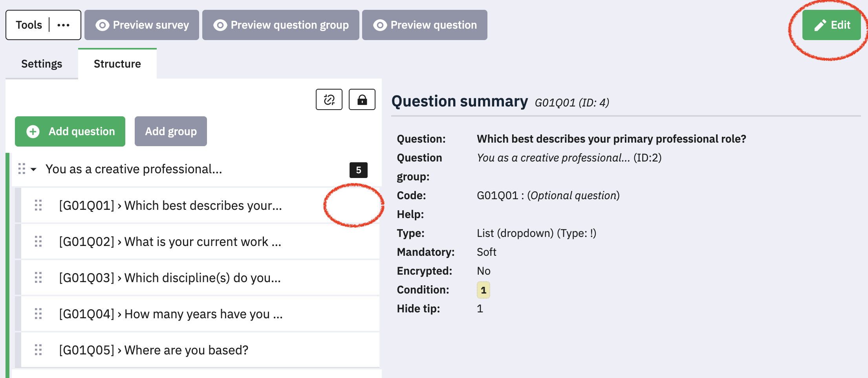This screenshot has height=378, width=868.
Task: Click drag handle of the G01Q05 question
Action: pos(38,350)
